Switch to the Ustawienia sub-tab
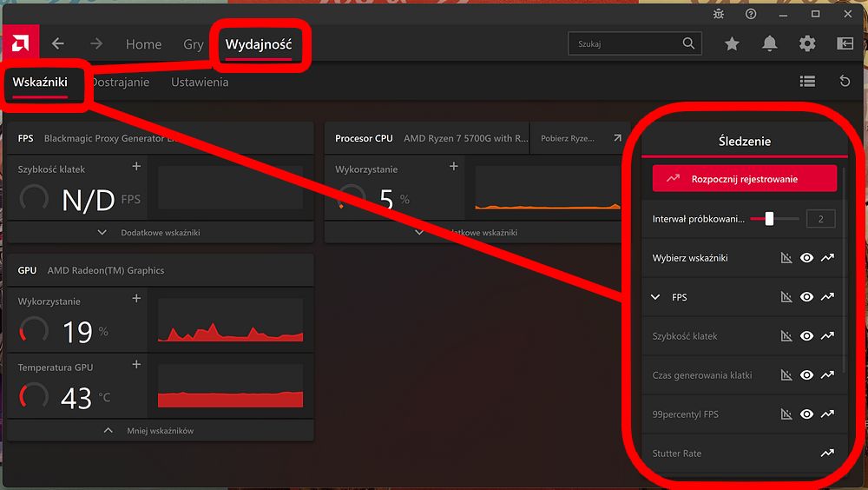 (x=200, y=82)
